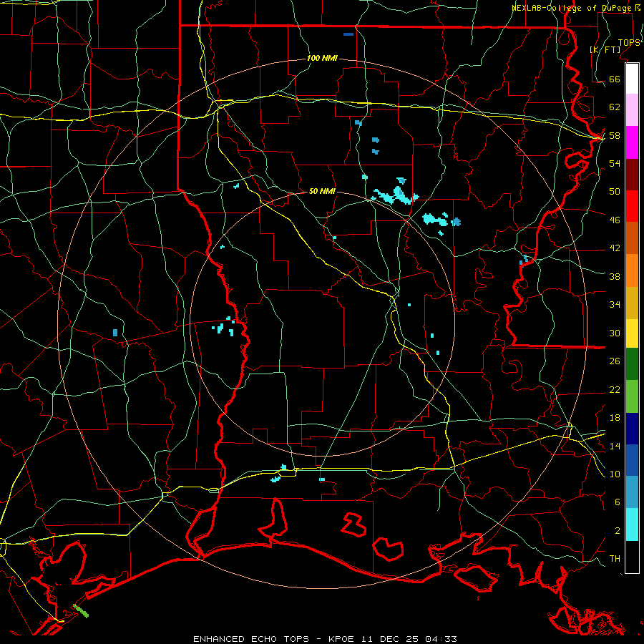This screenshot has height=644, width=644.
Task: Click the light pink 62 kft legend swatch
Action: [x=632, y=110]
